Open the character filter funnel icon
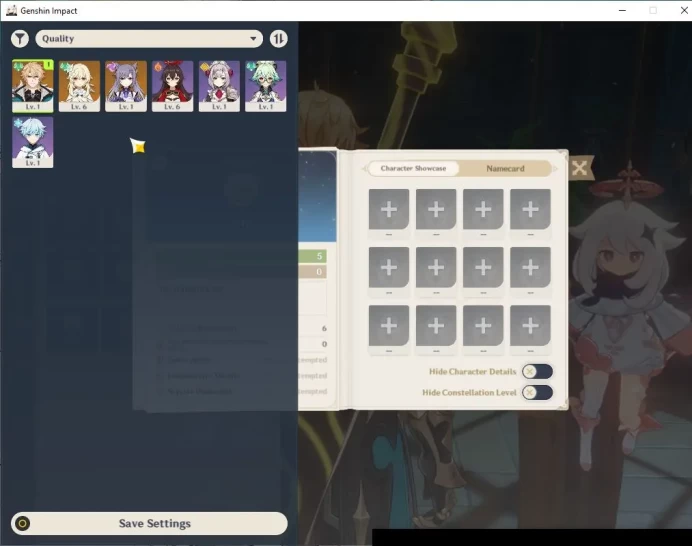Screen dimensions: 692x546 pos(20,39)
